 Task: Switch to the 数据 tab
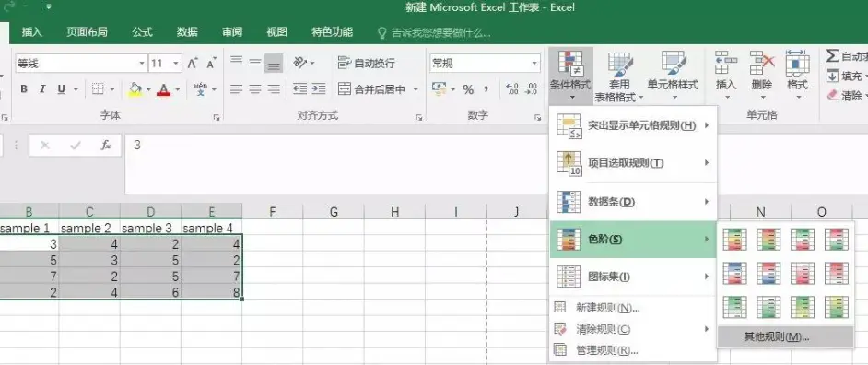(187, 32)
